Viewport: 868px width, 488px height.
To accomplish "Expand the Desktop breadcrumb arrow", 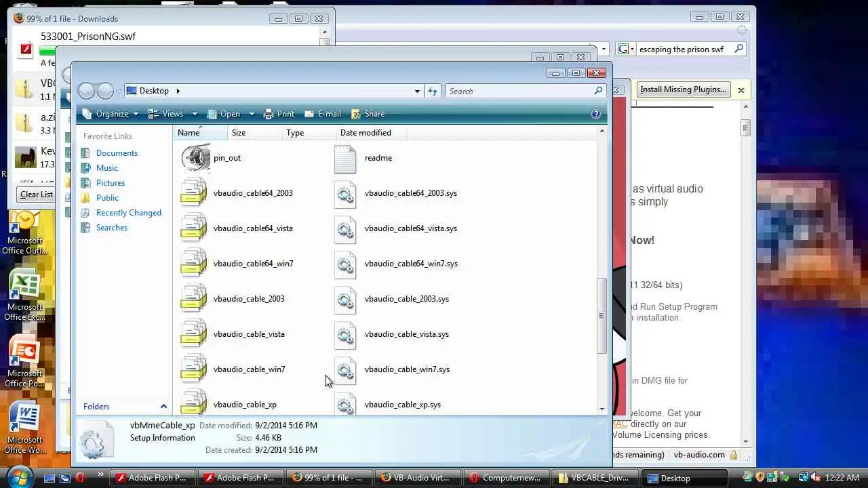I will point(178,91).
